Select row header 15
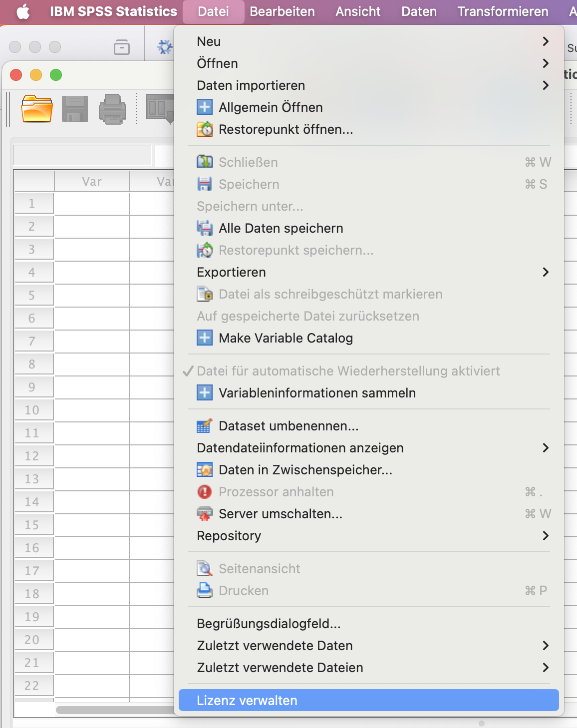 click(34, 525)
